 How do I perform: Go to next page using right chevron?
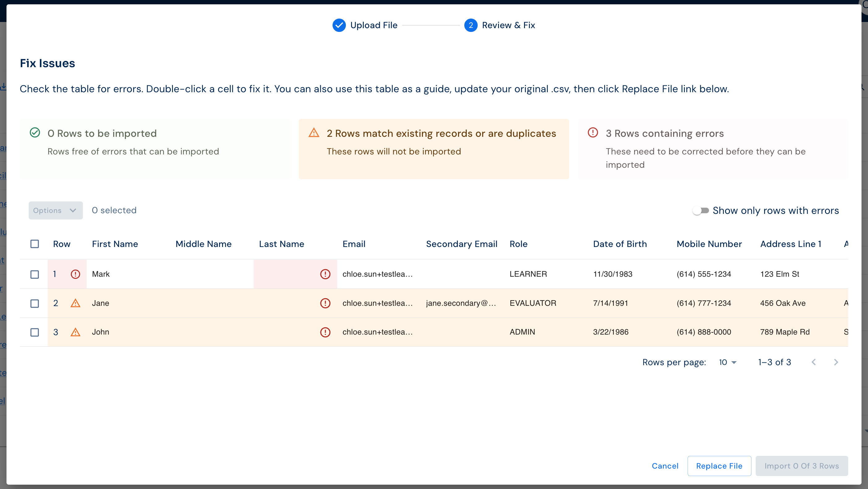point(836,362)
